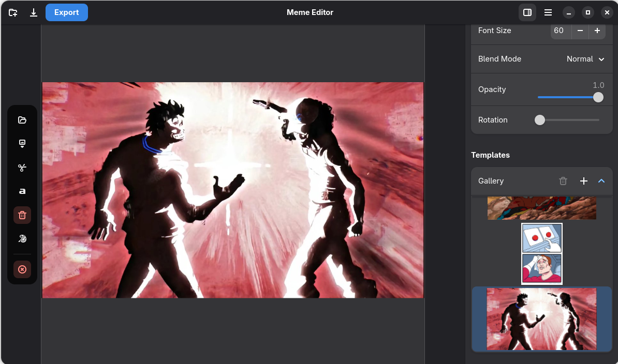Click the meme image on canvas
618x364 pixels.
point(233,190)
